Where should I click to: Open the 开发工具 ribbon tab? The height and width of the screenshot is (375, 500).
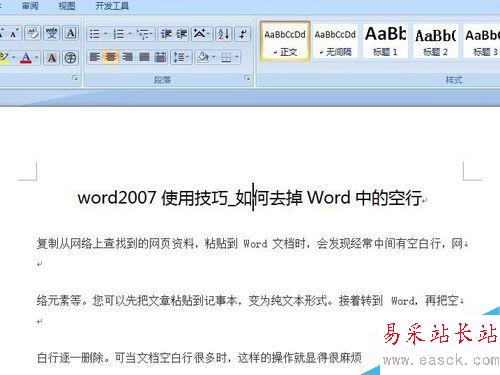click(112, 6)
